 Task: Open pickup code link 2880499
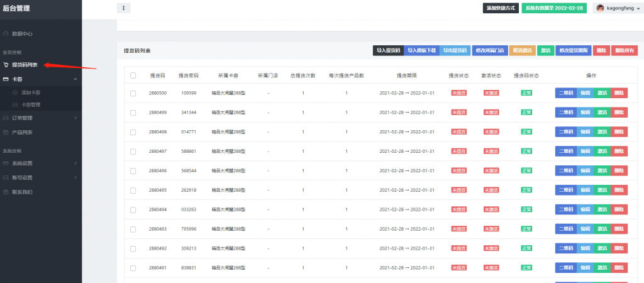tap(158, 113)
